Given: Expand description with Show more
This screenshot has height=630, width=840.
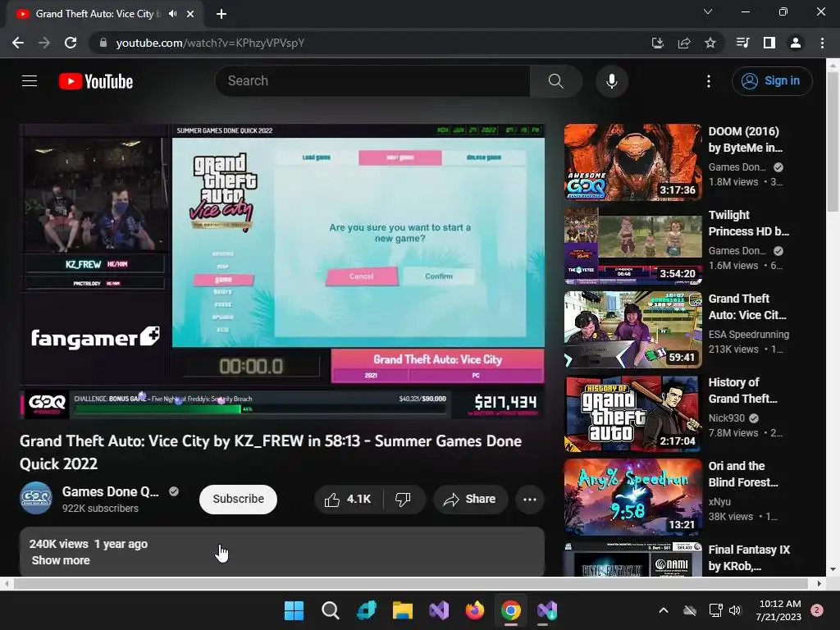Looking at the screenshot, I should pos(61,560).
